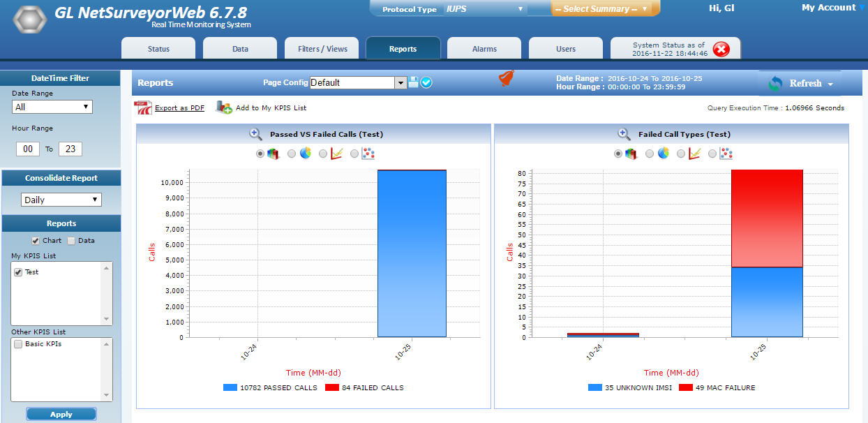Click the PDF export icon
Screen dimensions: 868x423
142,107
